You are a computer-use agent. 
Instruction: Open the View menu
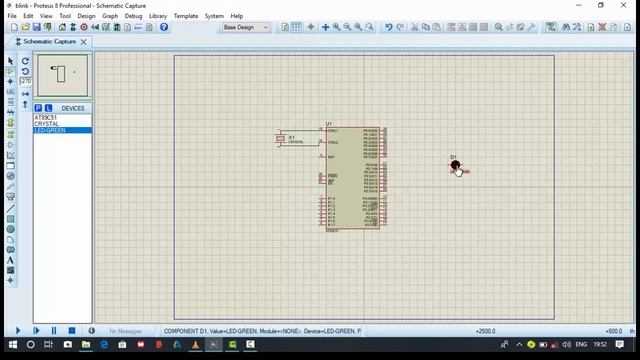click(46, 16)
